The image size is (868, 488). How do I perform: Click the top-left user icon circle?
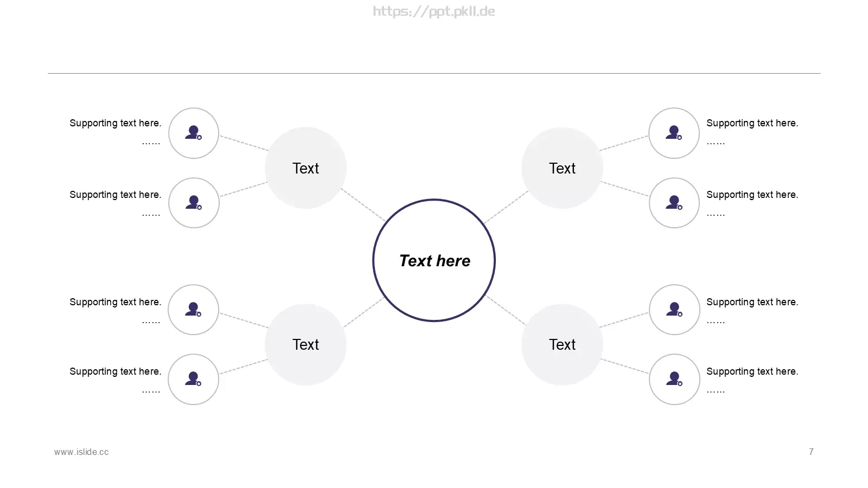194,133
